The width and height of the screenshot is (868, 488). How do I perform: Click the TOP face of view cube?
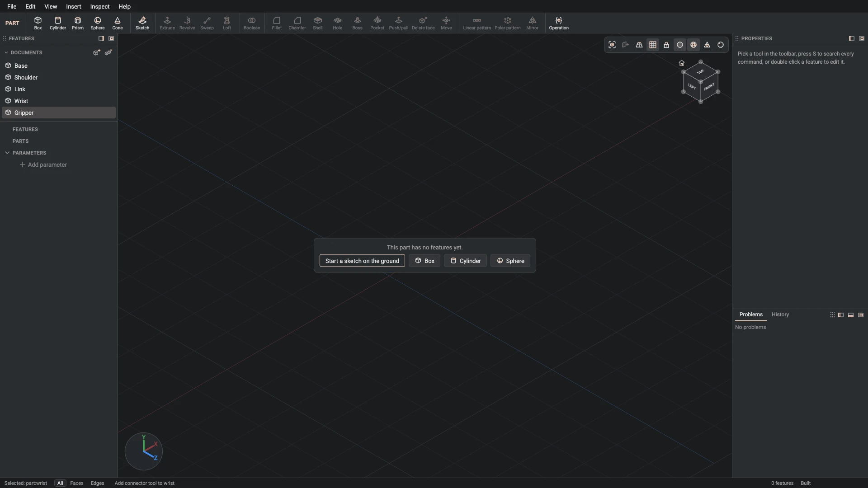(x=700, y=72)
